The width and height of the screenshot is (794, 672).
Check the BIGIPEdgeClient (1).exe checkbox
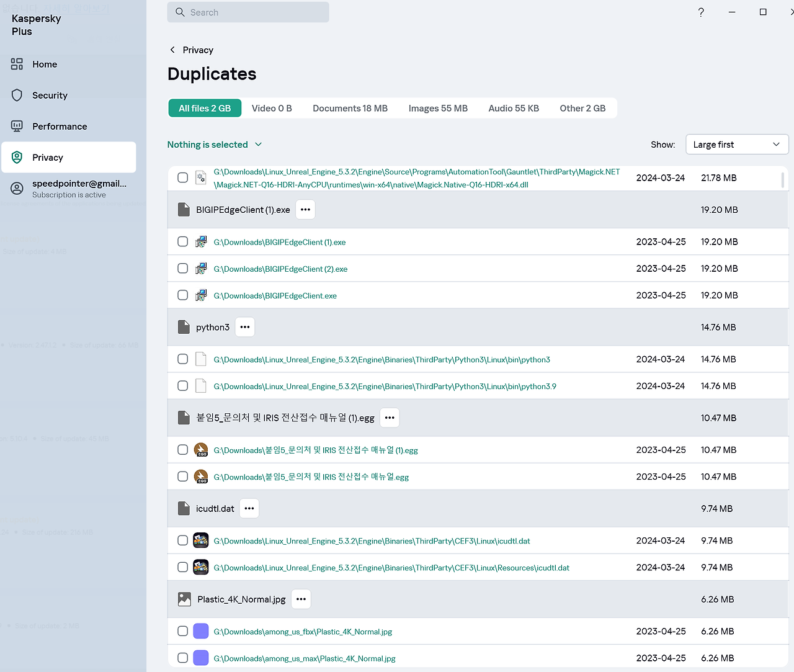183,241
